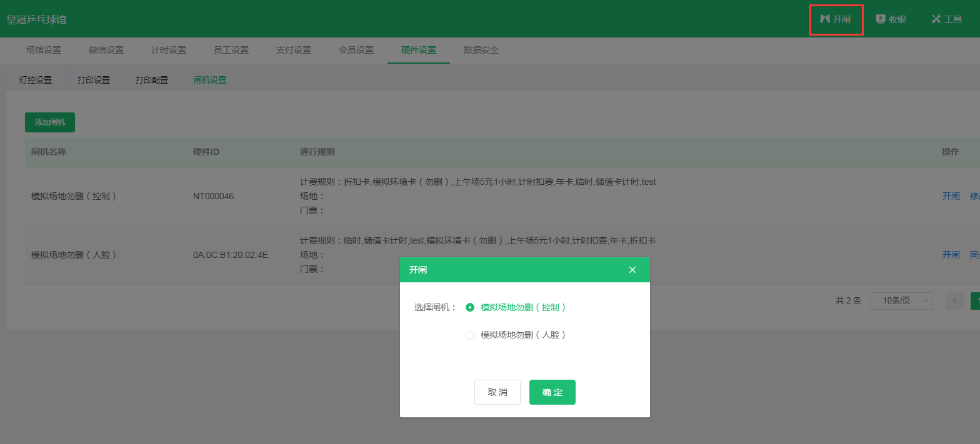
Task: Click hardware ID NT000046
Action: click(x=214, y=196)
